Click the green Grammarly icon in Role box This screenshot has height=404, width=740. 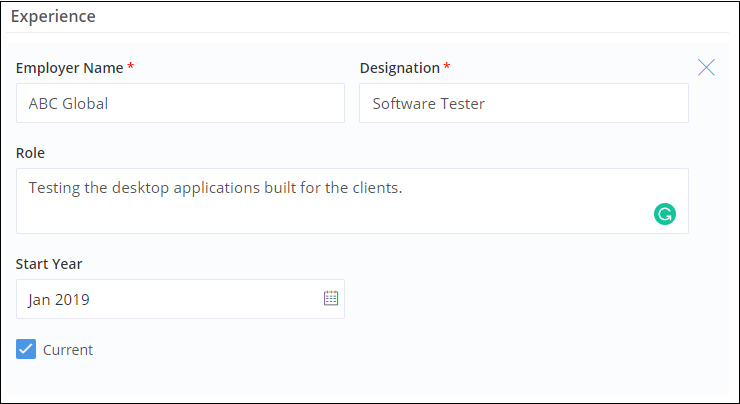click(664, 213)
